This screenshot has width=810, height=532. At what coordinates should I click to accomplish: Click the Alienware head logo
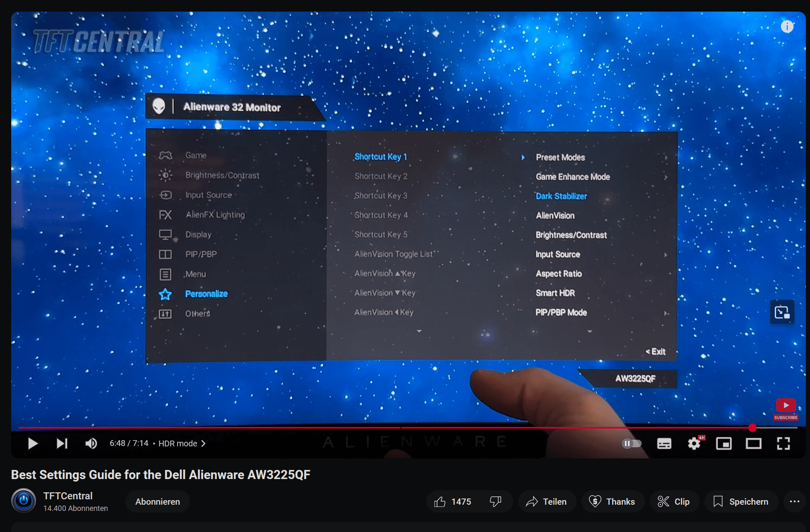pos(159,106)
